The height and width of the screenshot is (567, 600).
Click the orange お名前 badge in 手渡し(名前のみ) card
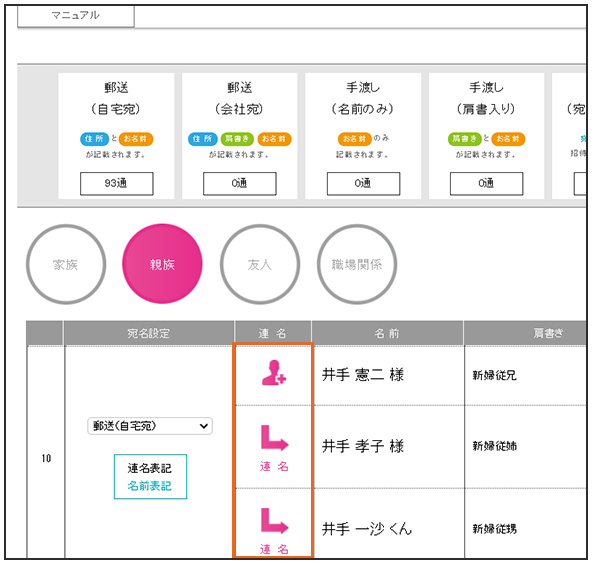[355, 139]
